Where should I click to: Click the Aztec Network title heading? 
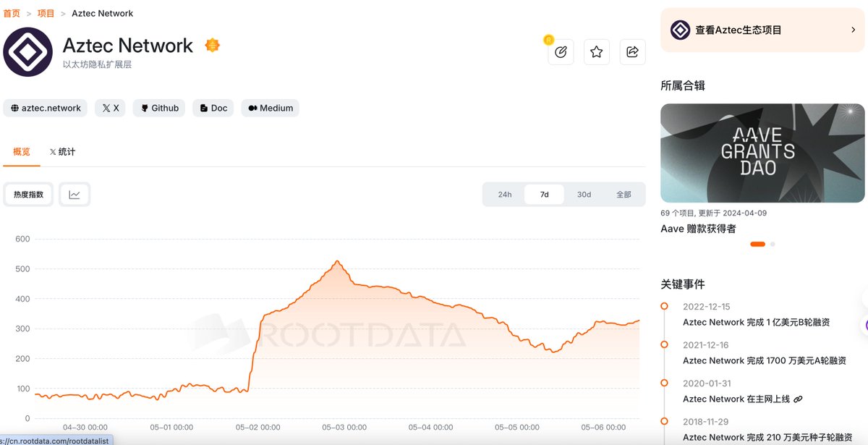click(128, 46)
